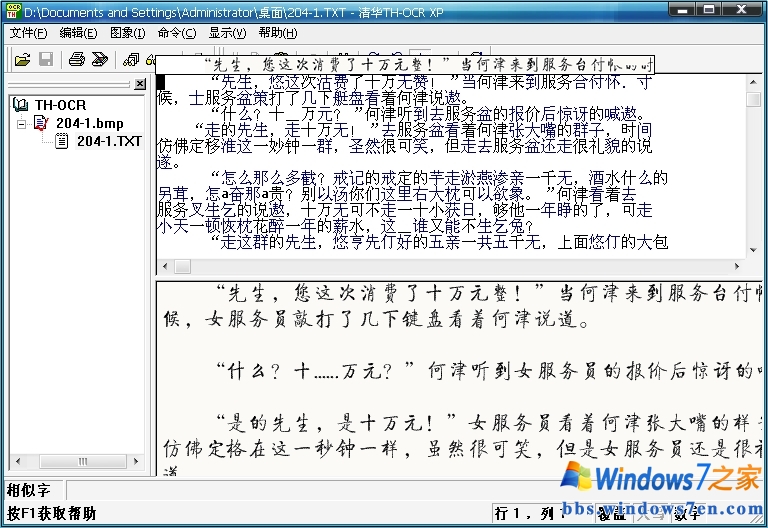Screen dimensions: 768x528
Task: Select 204-1.TXT in the file tree
Action: point(109,141)
